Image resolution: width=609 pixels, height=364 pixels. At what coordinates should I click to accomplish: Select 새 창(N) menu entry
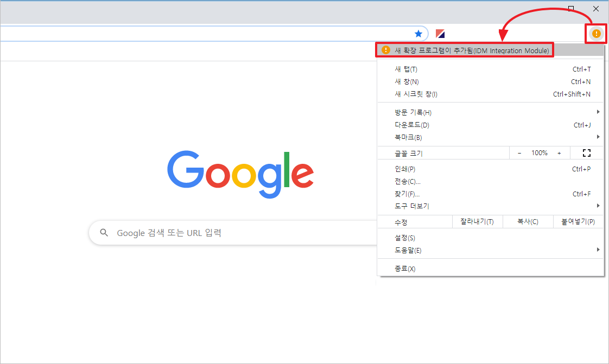pyautogui.click(x=491, y=81)
